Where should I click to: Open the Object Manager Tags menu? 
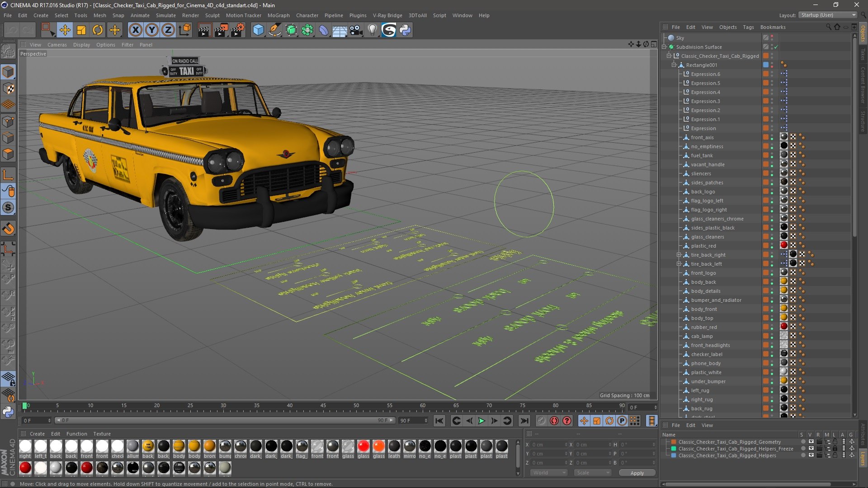coord(748,27)
